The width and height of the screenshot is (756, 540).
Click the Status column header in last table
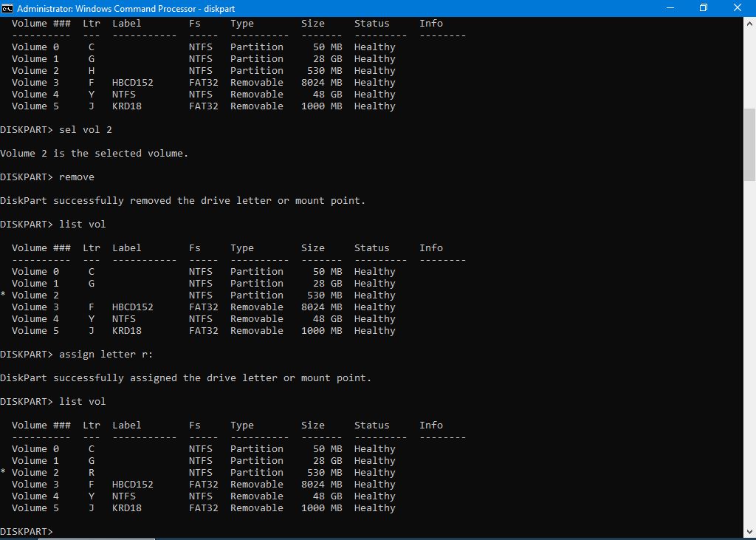click(x=371, y=425)
